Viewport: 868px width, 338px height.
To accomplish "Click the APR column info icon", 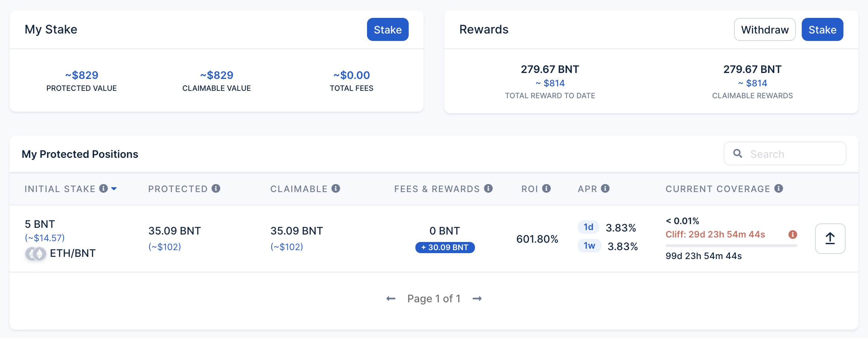I will click(x=605, y=188).
